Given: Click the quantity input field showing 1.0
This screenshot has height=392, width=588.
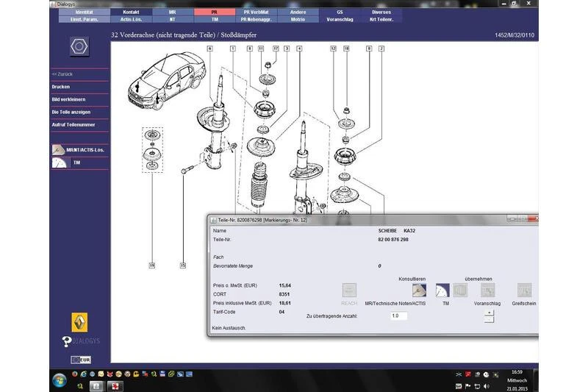Looking at the screenshot, I should pos(398,316).
